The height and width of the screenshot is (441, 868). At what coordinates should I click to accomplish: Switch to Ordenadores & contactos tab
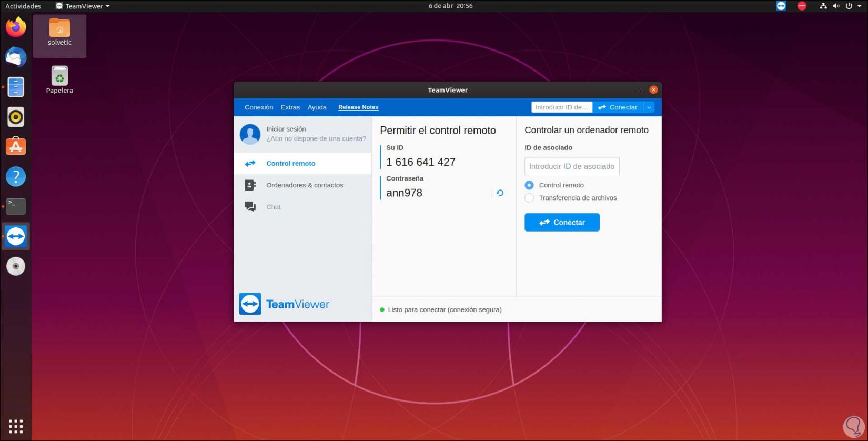click(x=303, y=185)
